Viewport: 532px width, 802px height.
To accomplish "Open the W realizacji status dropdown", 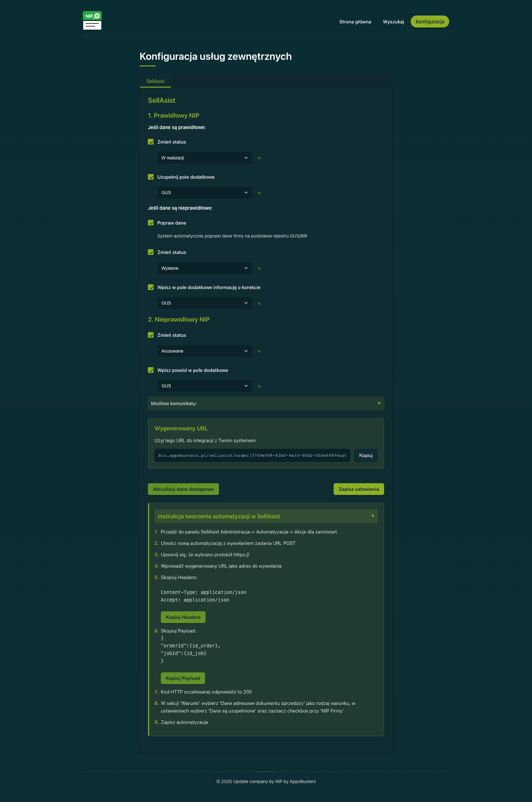I will coord(204,158).
